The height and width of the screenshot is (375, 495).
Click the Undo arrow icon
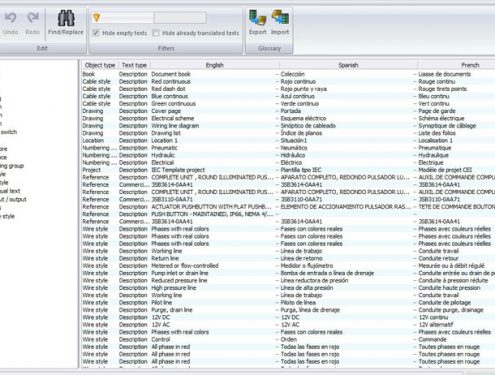tap(10, 18)
